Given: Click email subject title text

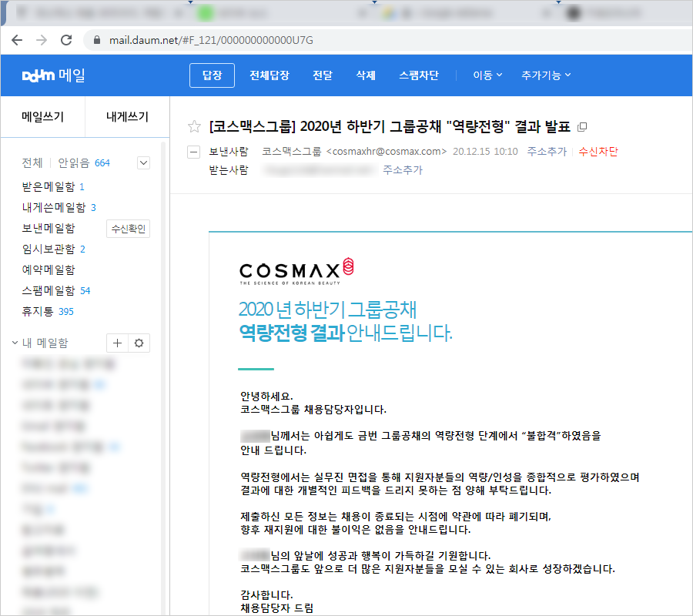Looking at the screenshot, I should point(390,127).
